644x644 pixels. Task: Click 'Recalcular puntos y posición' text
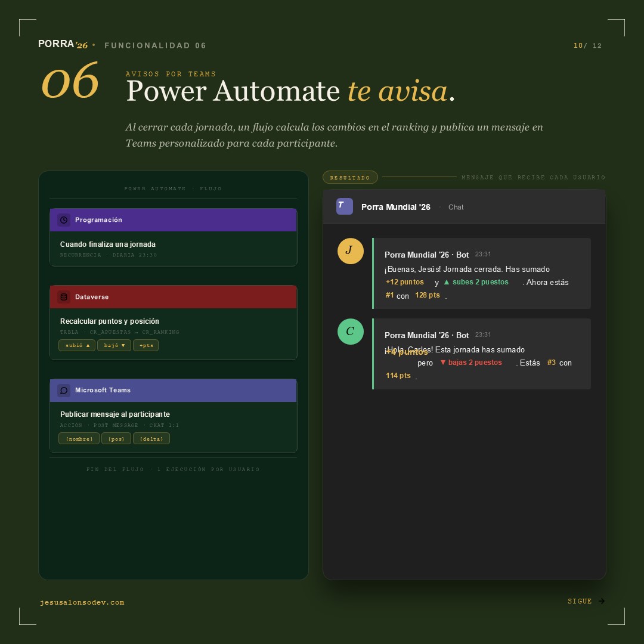point(109,321)
